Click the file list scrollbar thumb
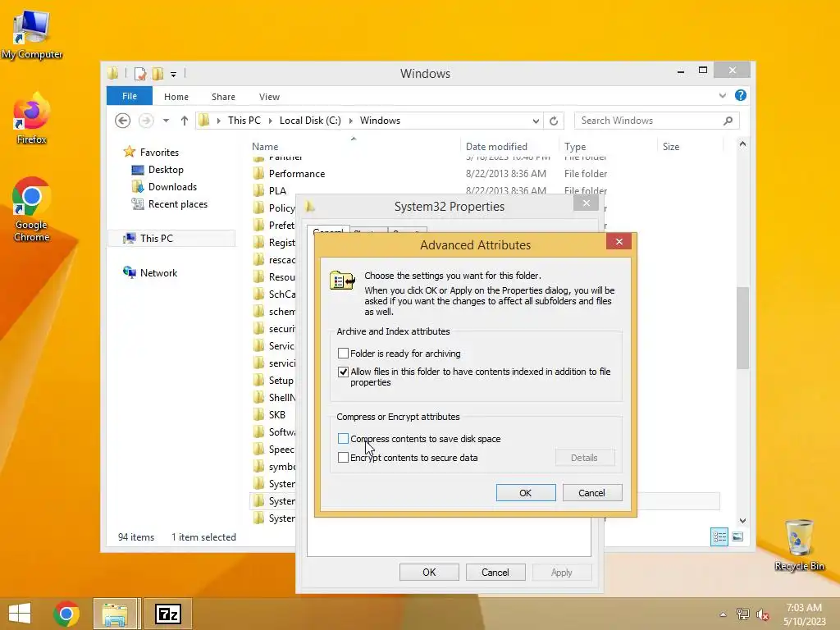Screen dimensions: 840x630 742,328
